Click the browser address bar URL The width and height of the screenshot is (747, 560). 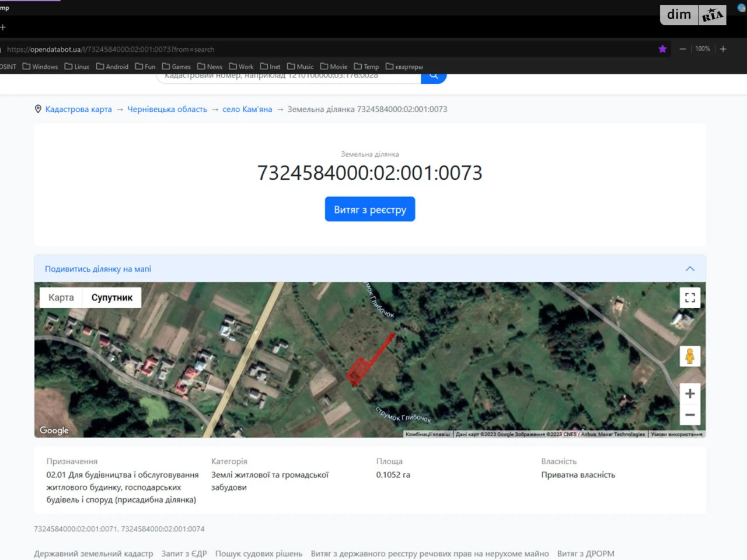point(111,50)
